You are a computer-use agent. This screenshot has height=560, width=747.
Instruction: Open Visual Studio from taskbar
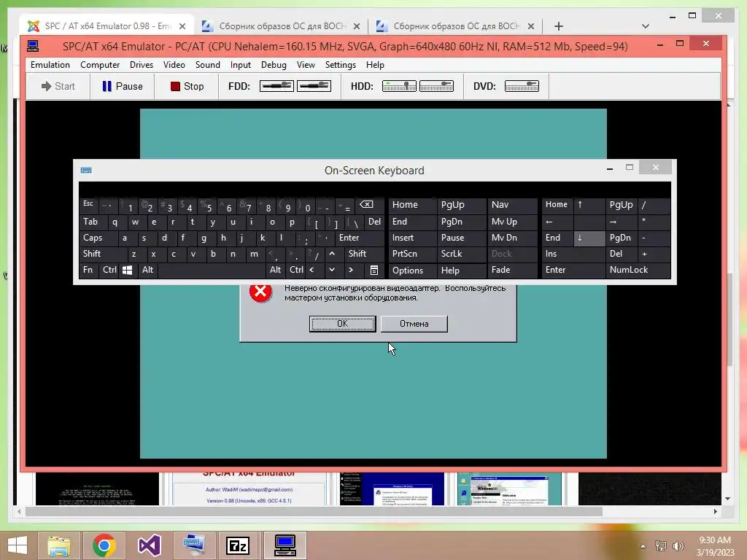pos(149,545)
